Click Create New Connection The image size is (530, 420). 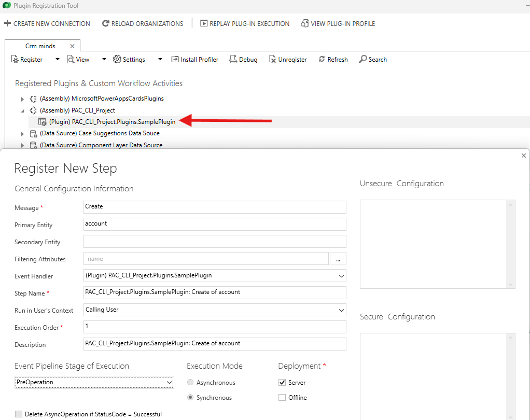click(x=47, y=23)
